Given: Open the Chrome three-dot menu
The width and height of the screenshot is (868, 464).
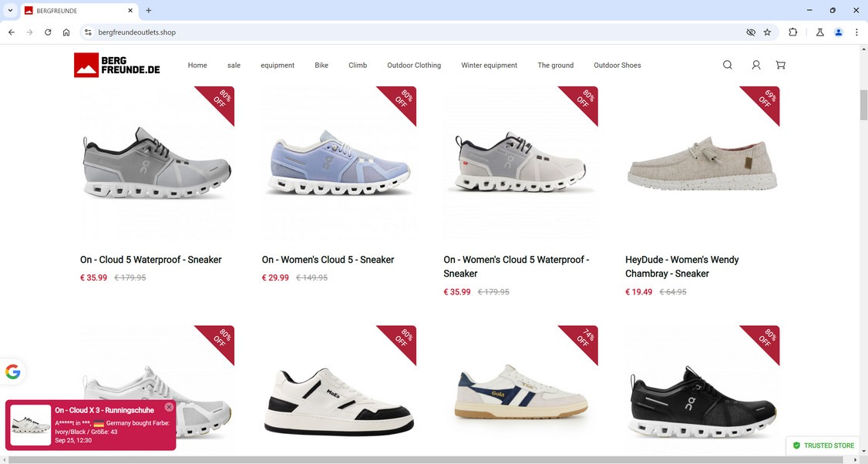Looking at the screenshot, I should [x=856, y=32].
